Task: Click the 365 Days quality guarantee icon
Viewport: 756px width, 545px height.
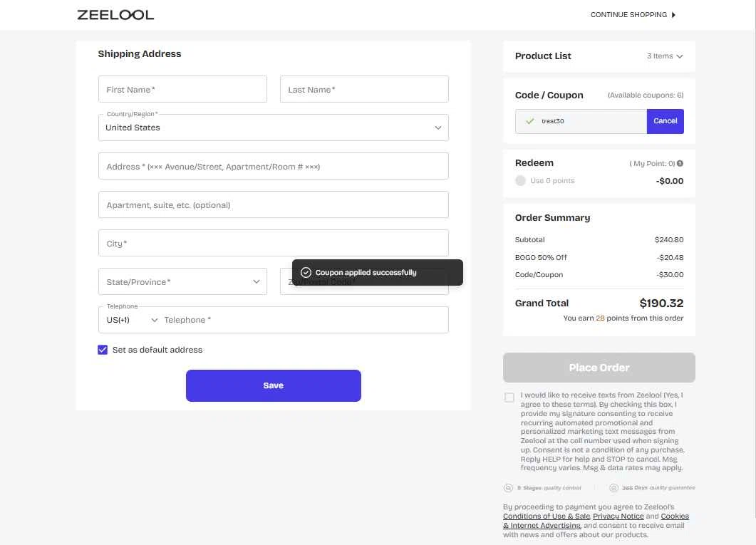Action: tap(613, 488)
